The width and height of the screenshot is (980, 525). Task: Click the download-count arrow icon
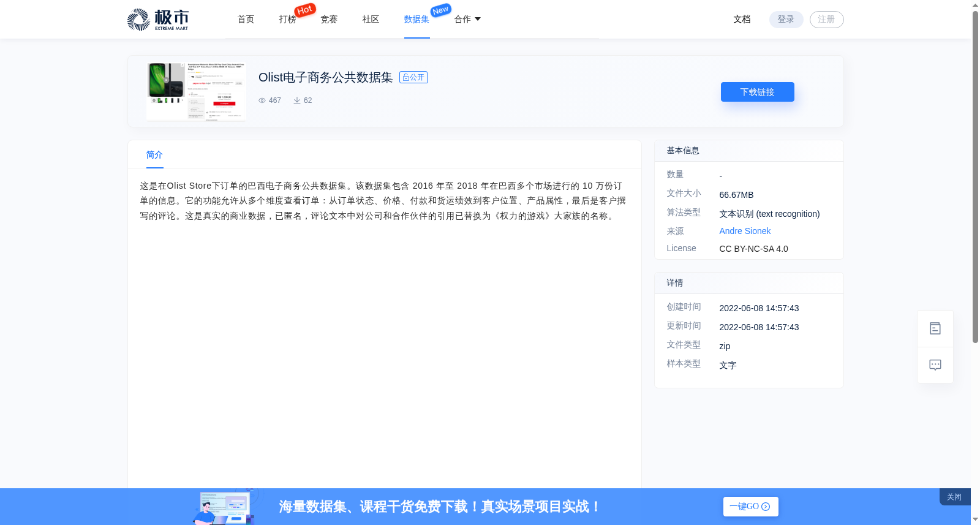[x=297, y=100]
